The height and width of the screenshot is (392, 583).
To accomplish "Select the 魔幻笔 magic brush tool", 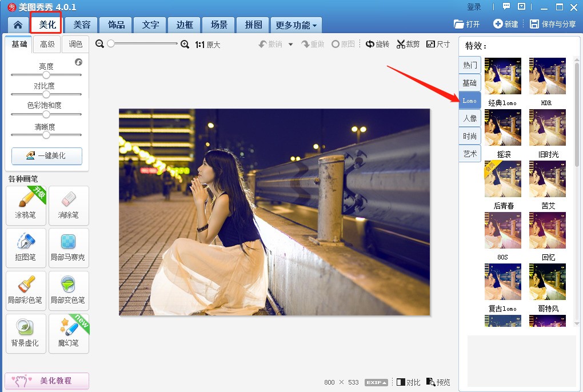I will (69, 333).
